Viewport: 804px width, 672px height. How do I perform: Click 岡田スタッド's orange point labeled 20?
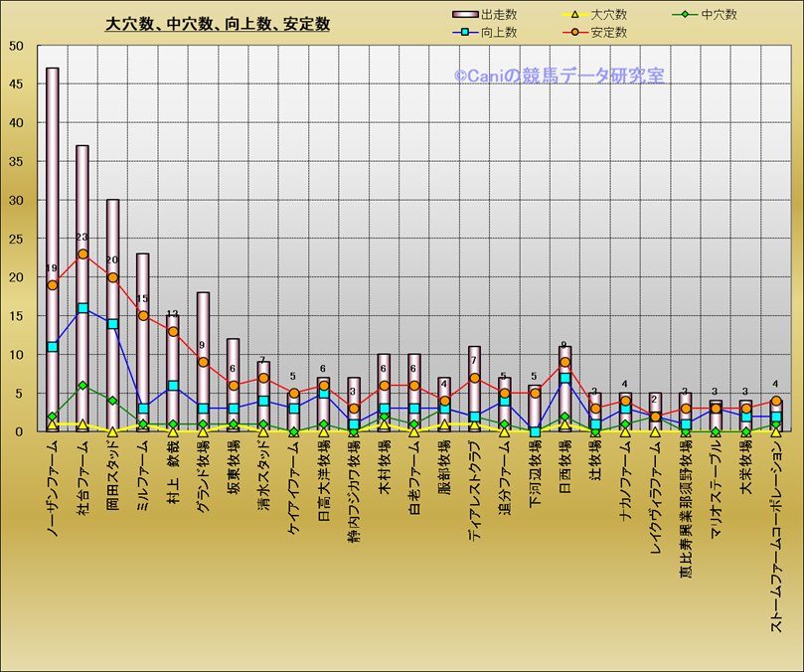coord(112,277)
